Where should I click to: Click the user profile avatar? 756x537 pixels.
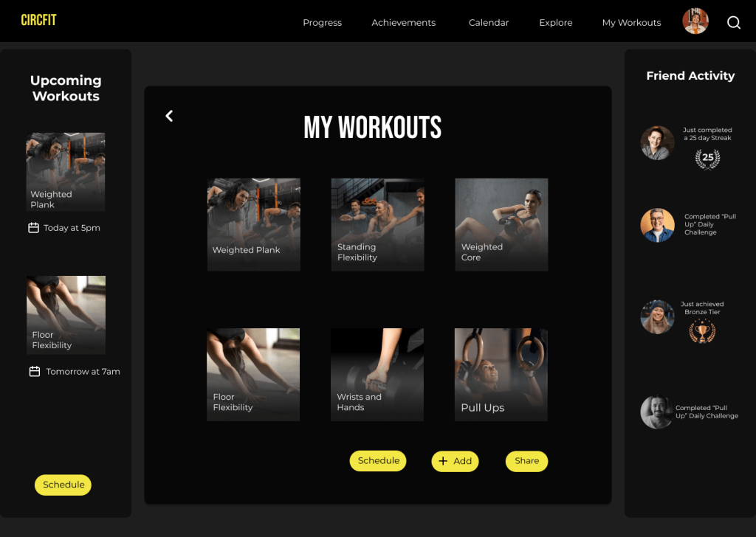[695, 21]
